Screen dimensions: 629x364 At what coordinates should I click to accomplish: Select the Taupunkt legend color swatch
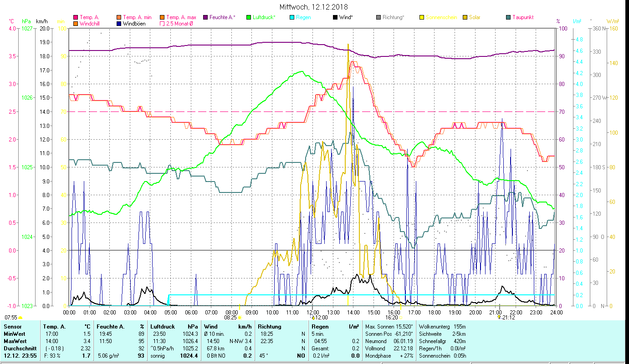coord(508,17)
